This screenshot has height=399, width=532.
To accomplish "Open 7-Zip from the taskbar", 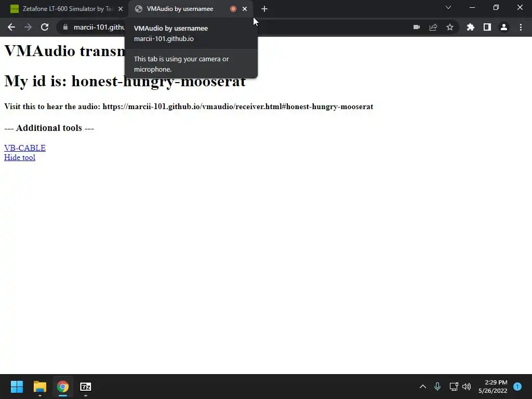I will coord(86,387).
